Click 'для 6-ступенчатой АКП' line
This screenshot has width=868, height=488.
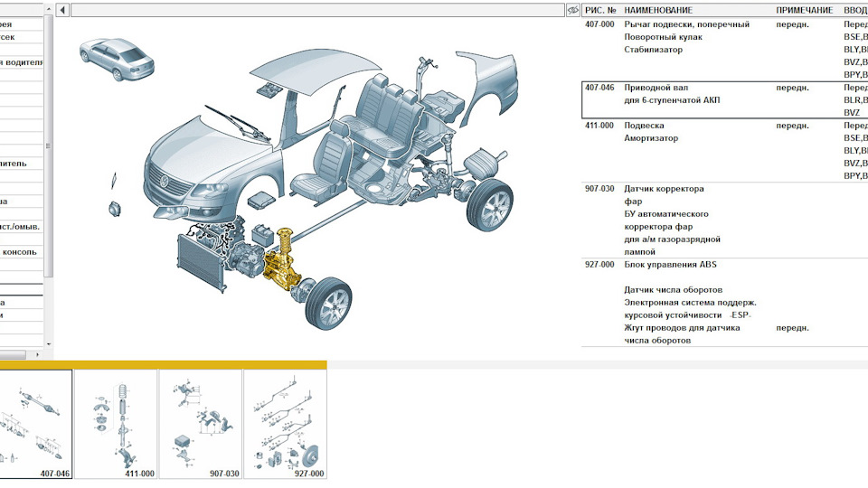672,100
